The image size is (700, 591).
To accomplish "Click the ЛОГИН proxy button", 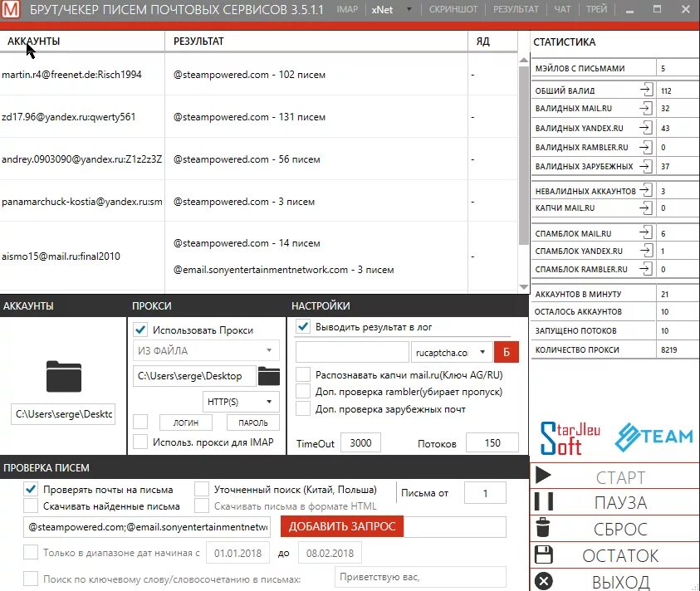I will (186, 422).
